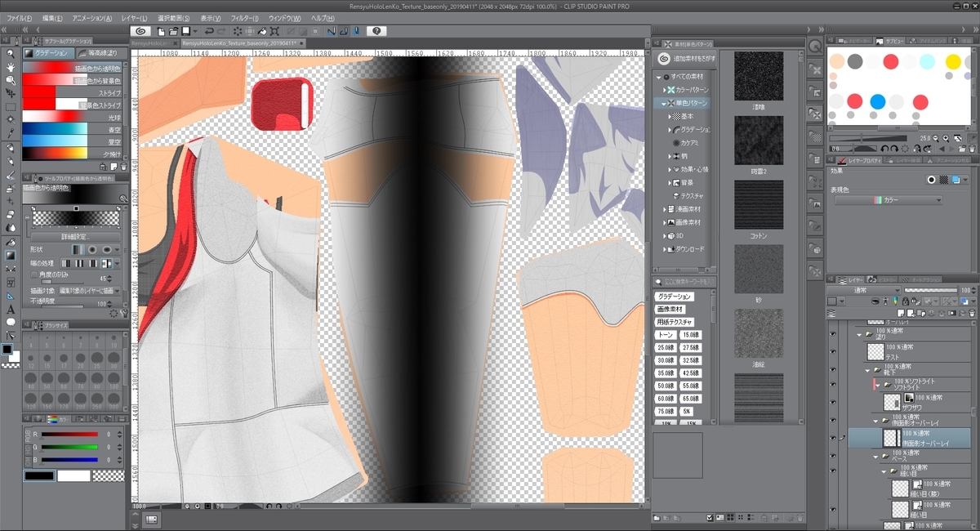Switch to ナビゲーター tab
This screenshot has height=531, width=980.
(855, 40)
